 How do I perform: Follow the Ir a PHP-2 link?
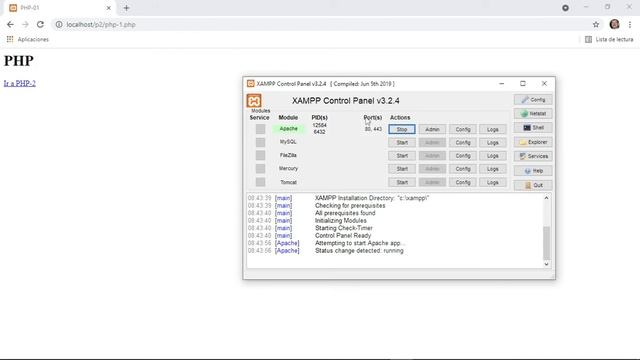20,83
